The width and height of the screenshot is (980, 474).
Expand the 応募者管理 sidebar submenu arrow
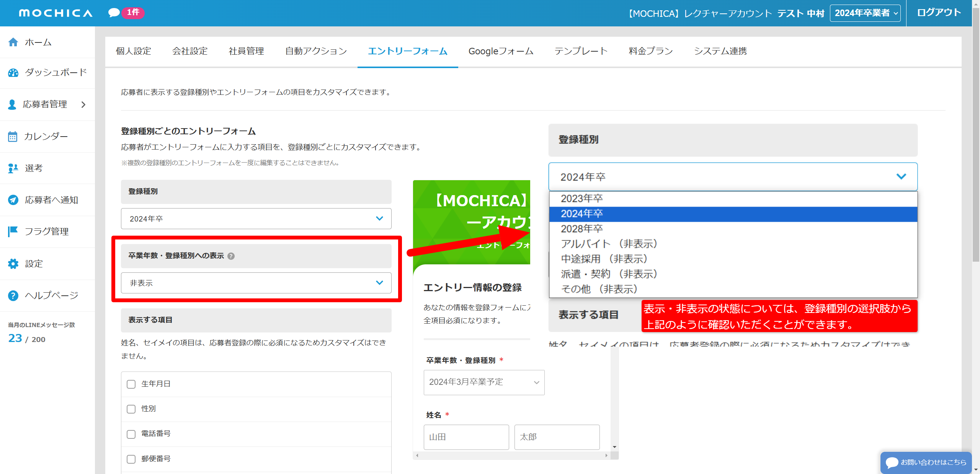tap(83, 104)
